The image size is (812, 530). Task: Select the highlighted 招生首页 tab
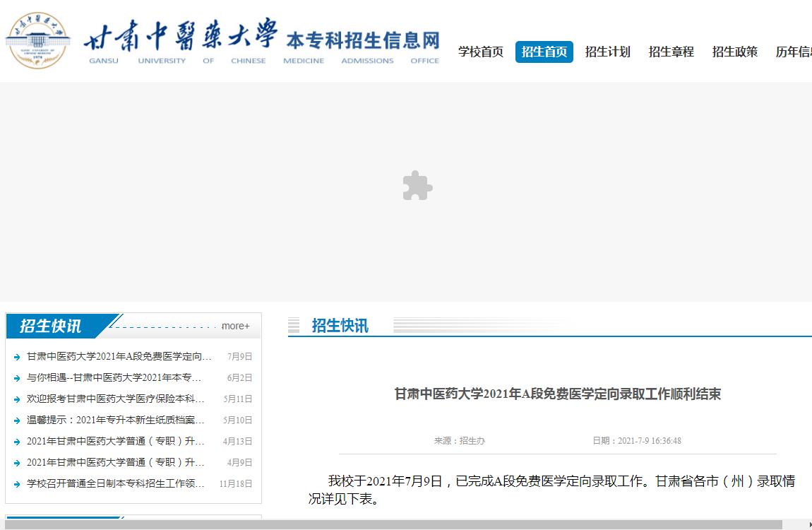click(544, 52)
